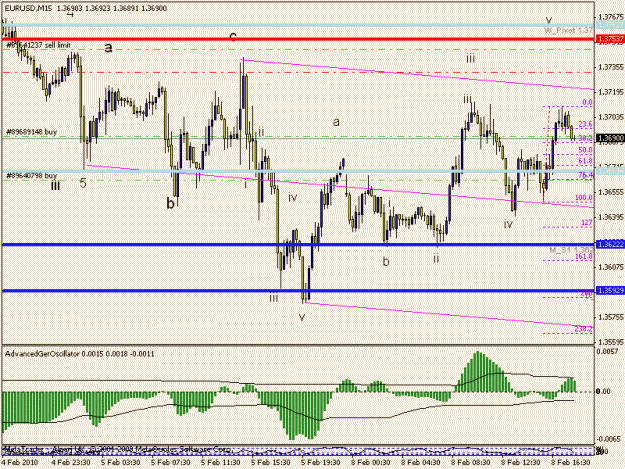This screenshot has height=469, width=625.
Task: Click the 5 Feb 15:30 time axis label
Action: click(x=271, y=462)
